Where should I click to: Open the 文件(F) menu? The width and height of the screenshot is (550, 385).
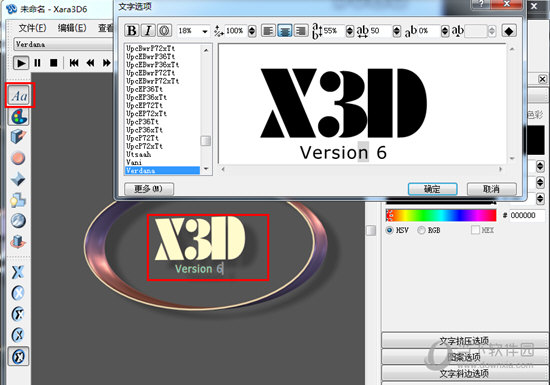point(32,28)
